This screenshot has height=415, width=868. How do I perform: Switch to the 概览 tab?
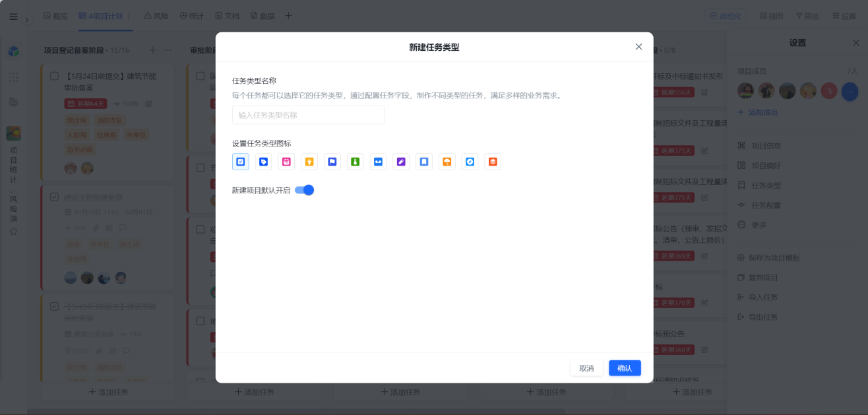(x=55, y=16)
